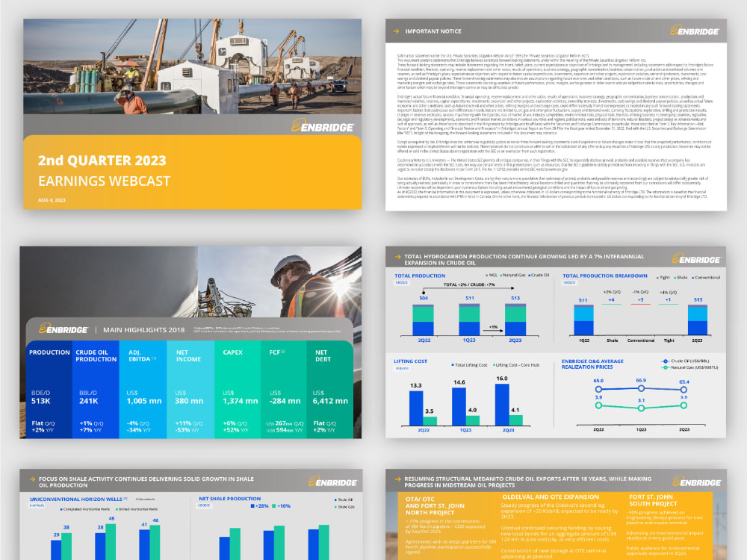
Task: Click Enbridge logo on Important Notice slide
Action: [x=695, y=31]
